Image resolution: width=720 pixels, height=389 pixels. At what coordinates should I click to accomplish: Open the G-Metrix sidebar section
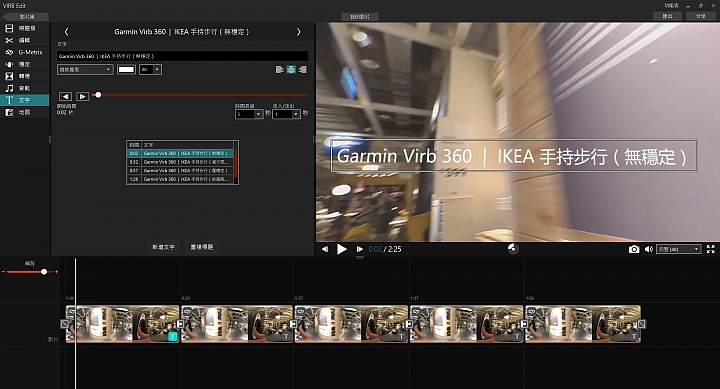click(x=24, y=52)
